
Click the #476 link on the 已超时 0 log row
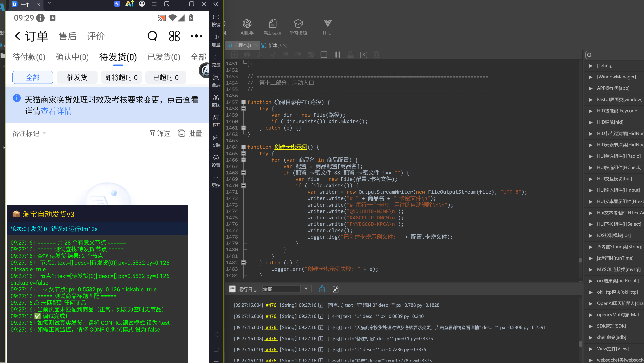click(x=271, y=305)
